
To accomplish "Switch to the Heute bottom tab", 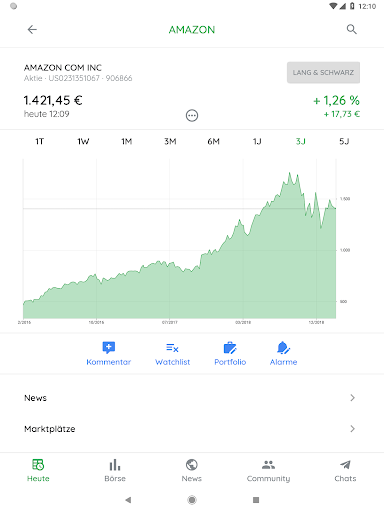I will click(38, 470).
